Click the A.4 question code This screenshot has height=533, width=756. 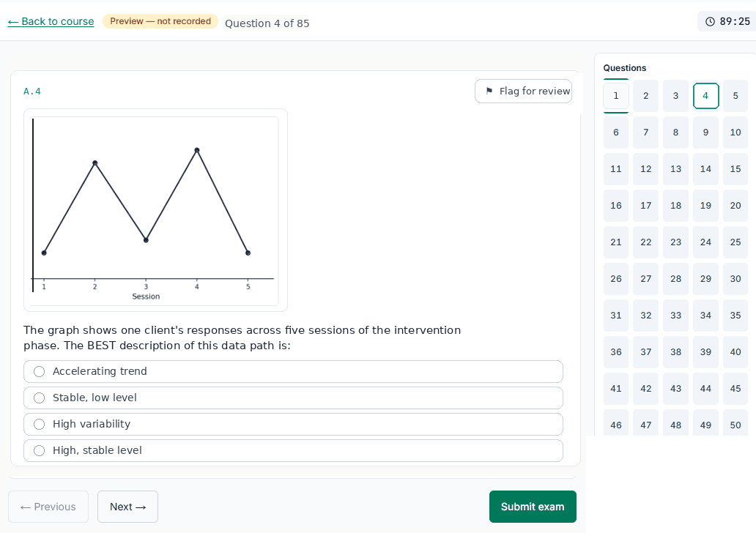point(32,92)
